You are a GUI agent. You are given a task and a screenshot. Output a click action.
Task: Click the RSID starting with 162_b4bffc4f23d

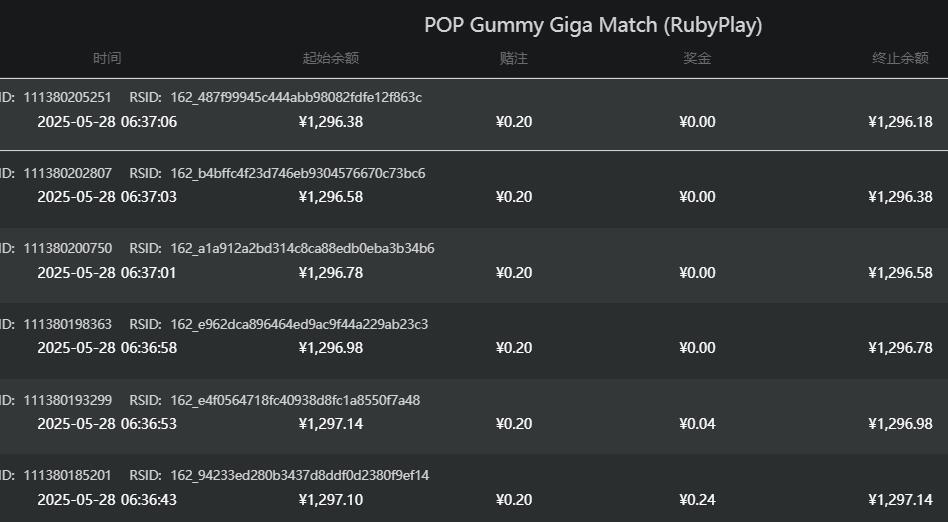click(298, 173)
